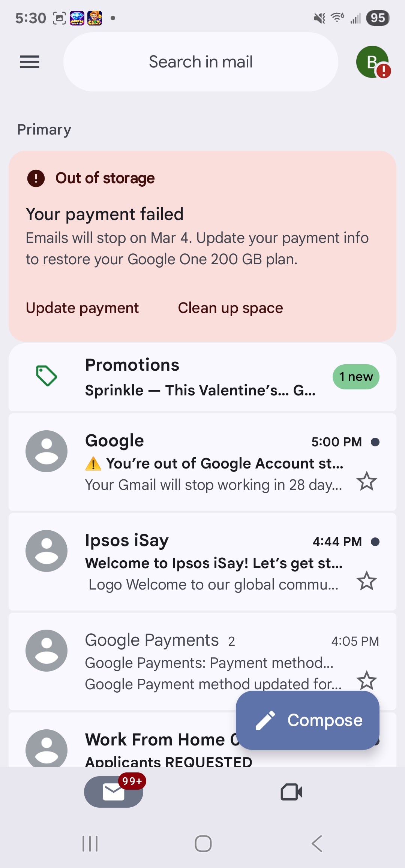The width and height of the screenshot is (405, 868).
Task: Tap the Compose button
Action: [307, 720]
